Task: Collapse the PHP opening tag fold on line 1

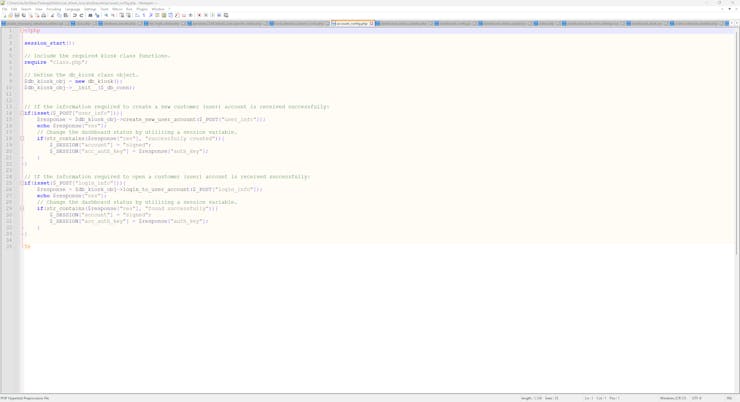Action: (x=22, y=31)
